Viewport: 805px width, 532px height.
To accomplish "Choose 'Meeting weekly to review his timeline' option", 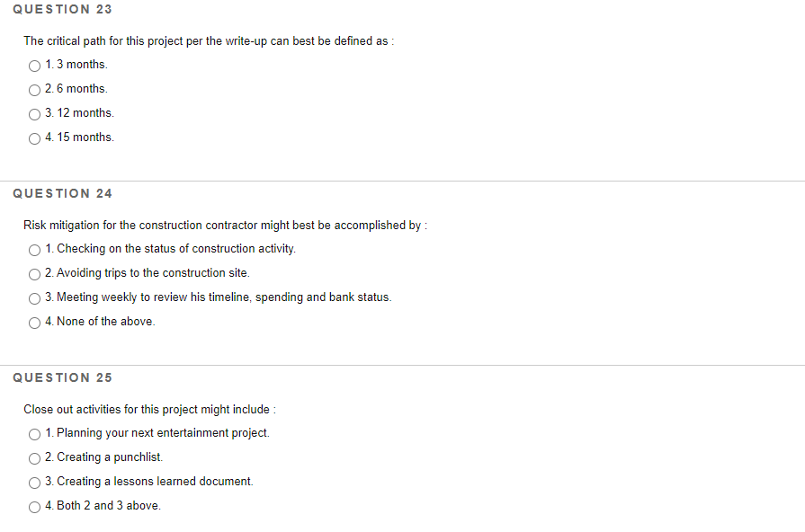I will pos(34,298).
